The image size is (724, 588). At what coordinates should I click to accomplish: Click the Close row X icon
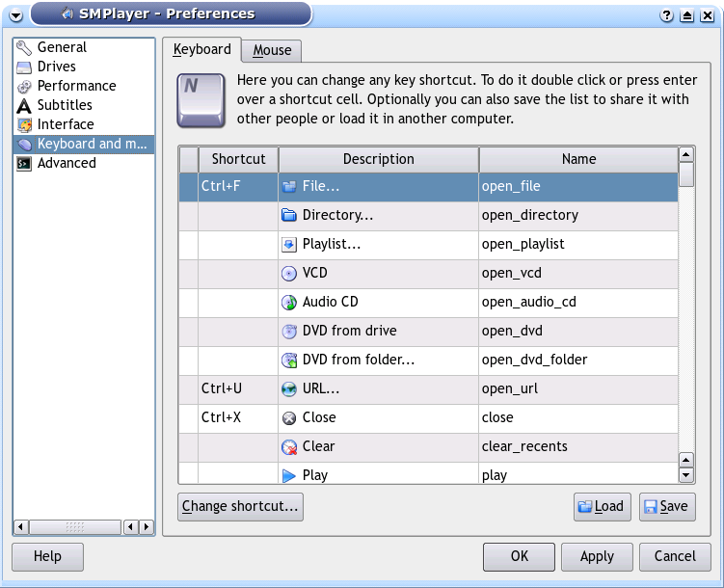(x=289, y=418)
